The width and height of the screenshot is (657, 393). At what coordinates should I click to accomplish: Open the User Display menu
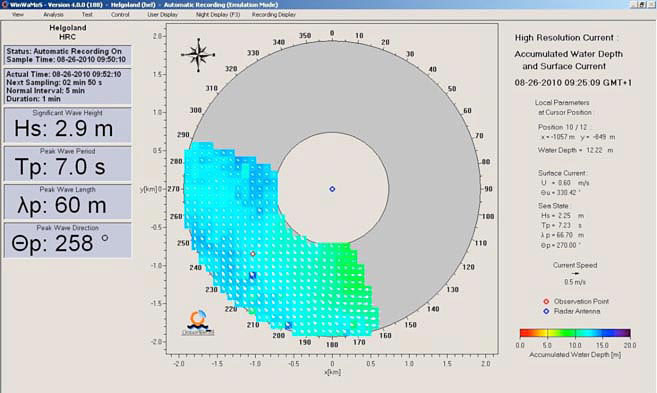(163, 14)
